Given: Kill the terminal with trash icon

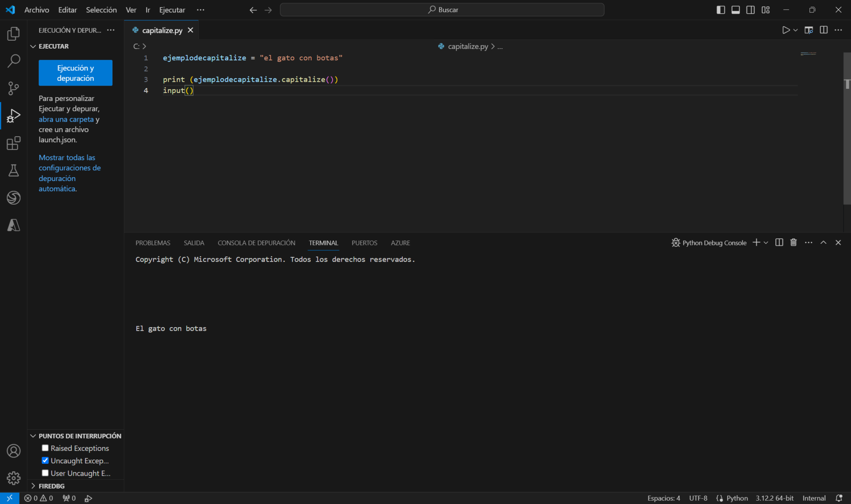Looking at the screenshot, I should (x=793, y=242).
